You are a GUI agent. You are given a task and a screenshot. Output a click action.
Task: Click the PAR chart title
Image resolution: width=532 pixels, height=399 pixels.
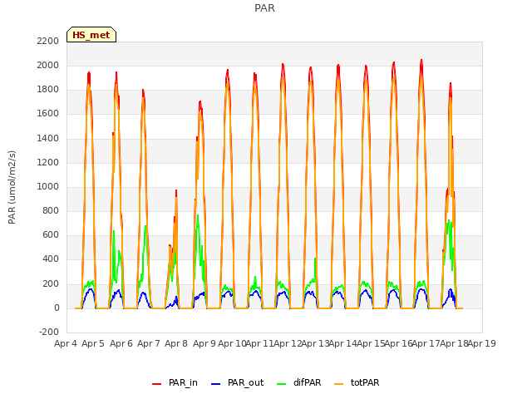pyautogui.click(x=264, y=8)
